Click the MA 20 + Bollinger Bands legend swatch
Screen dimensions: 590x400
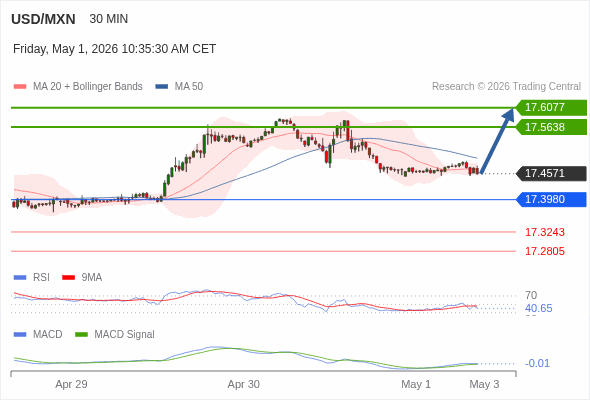pyautogui.click(x=20, y=87)
